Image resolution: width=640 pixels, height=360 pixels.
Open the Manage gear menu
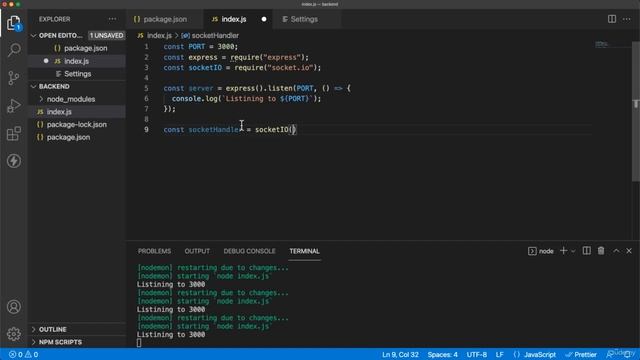14,334
